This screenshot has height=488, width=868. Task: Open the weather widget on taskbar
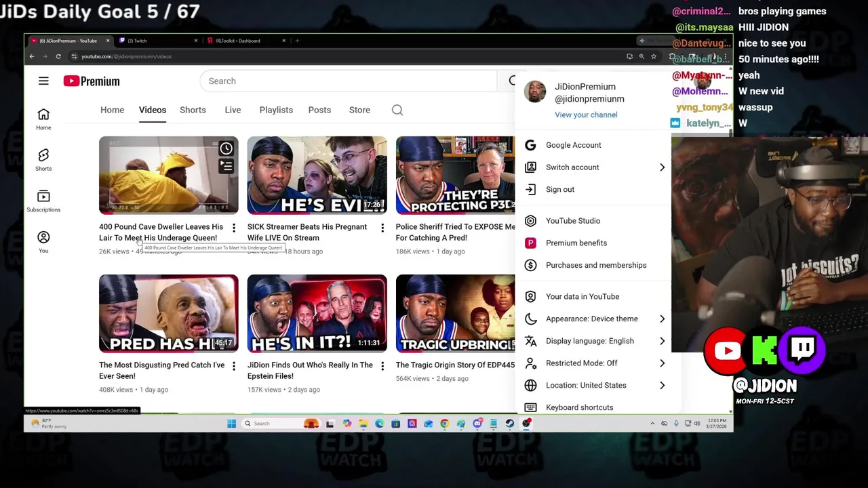[47, 424]
